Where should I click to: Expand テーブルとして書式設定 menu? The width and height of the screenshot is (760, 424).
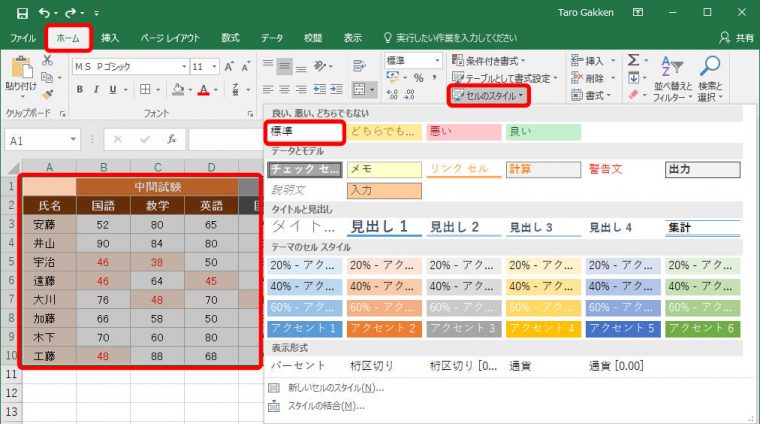pyautogui.click(x=505, y=78)
